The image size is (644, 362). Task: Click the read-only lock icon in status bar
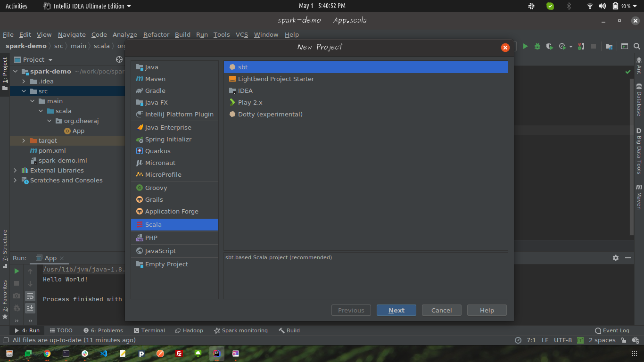click(623, 340)
